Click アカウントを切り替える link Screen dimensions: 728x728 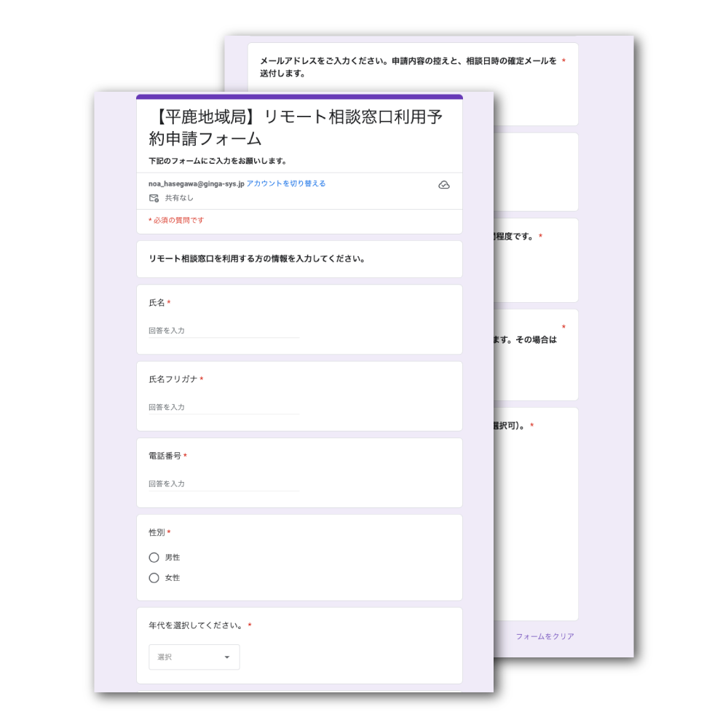[x=286, y=183]
